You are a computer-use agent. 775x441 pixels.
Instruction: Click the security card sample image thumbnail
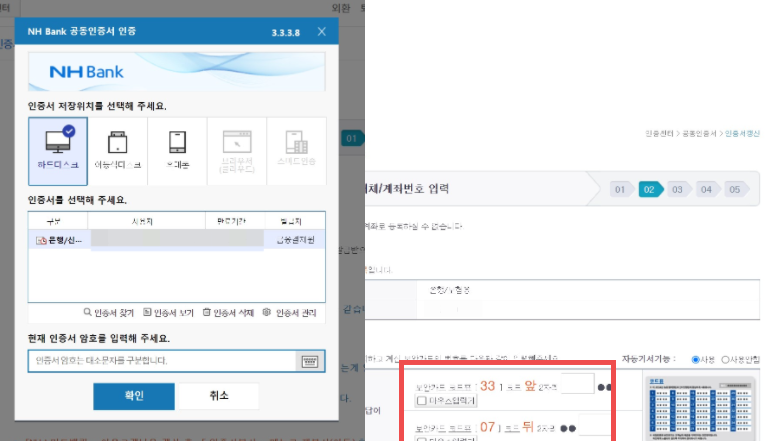point(700,408)
